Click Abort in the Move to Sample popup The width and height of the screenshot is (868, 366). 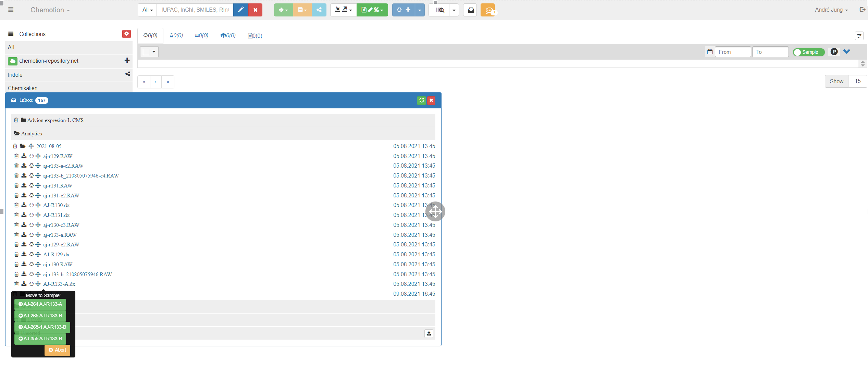[57, 350]
